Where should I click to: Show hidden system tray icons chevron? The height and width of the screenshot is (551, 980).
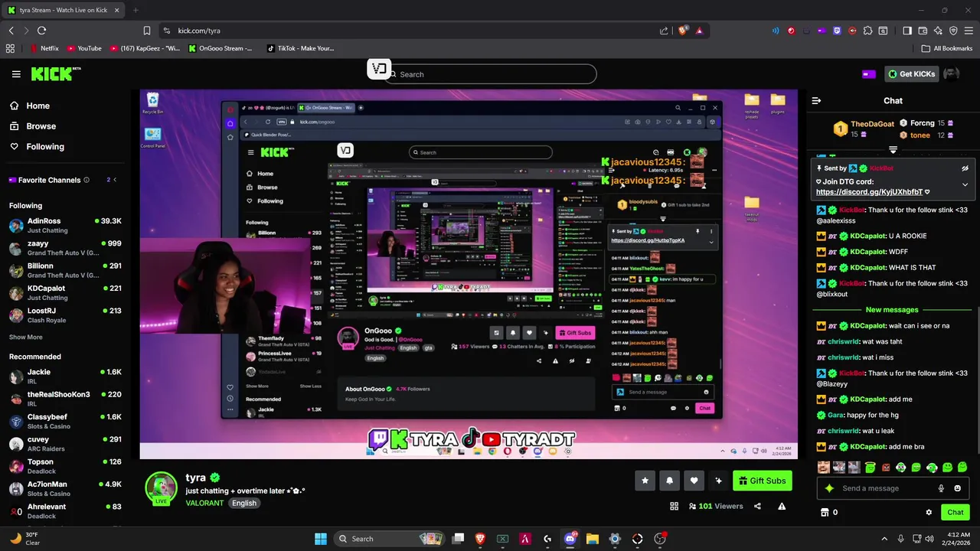[x=884, y=539]
